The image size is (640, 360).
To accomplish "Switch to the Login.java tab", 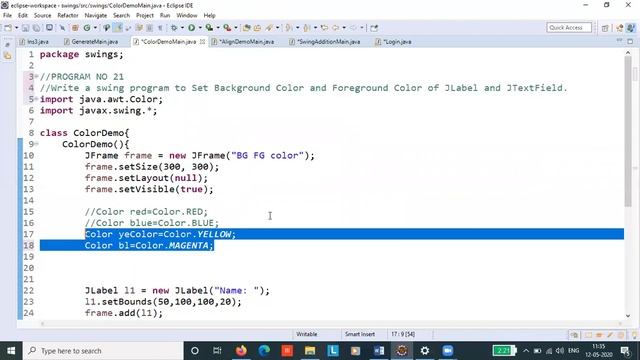I will click(393, 42).
